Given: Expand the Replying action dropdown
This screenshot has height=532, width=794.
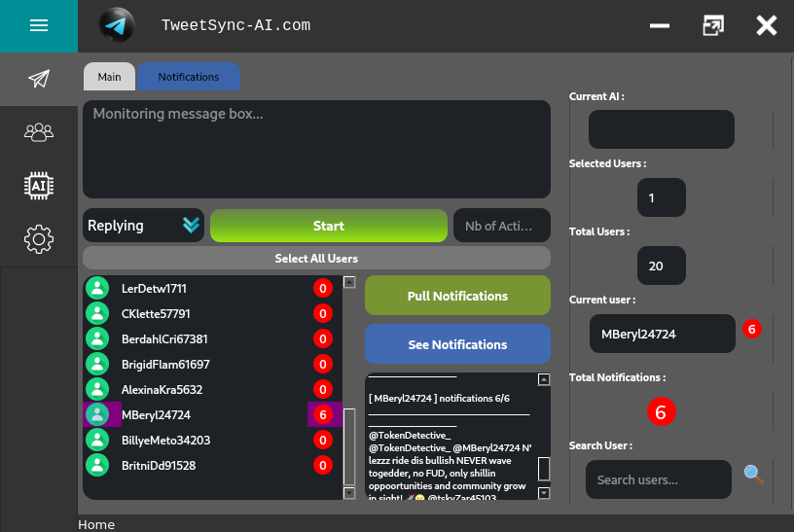Looking at the screenshot, I should pos(143,226).
